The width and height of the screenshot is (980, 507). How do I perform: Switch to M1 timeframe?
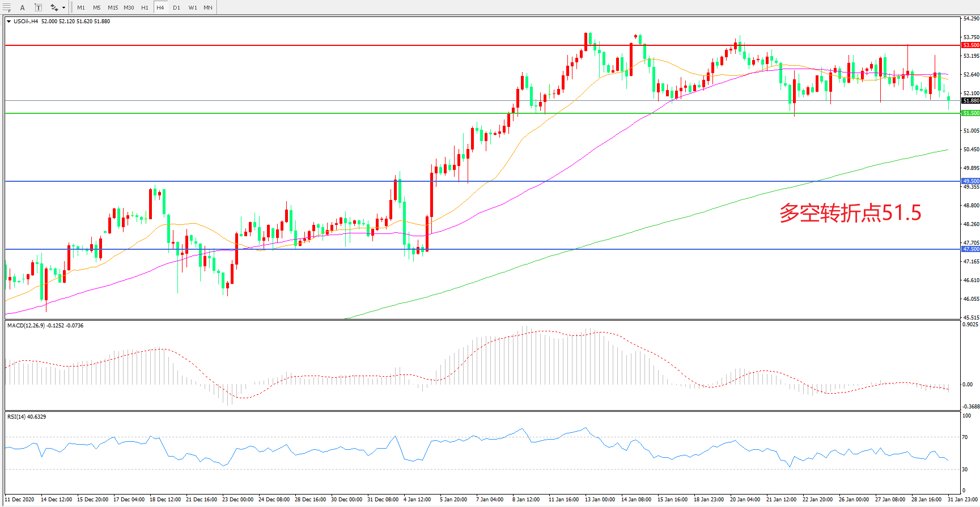[x=81, y=7]
